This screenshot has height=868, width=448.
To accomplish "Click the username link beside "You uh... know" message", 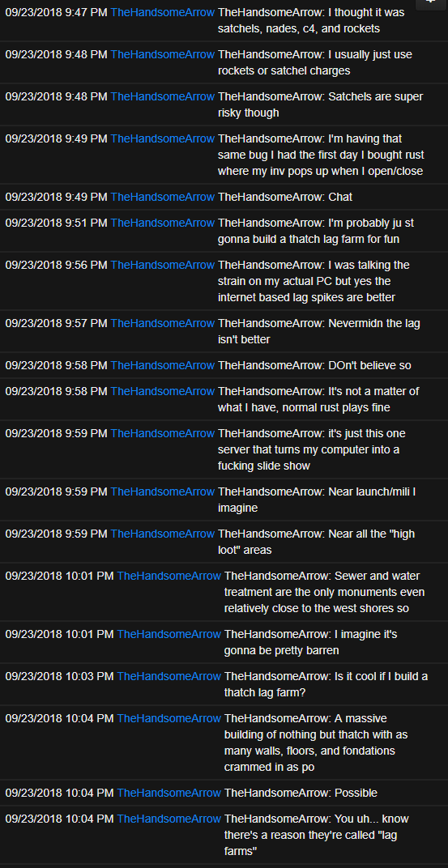I will pyautogui.click(x=169, y=819).
